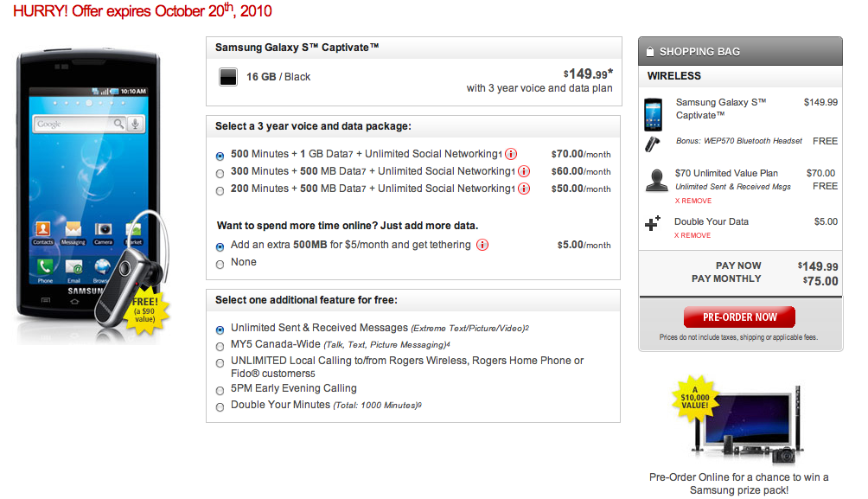Click info icon next to tethering add-on
The height and width of the screenshot is (499, 868).
tap(482, 245)
